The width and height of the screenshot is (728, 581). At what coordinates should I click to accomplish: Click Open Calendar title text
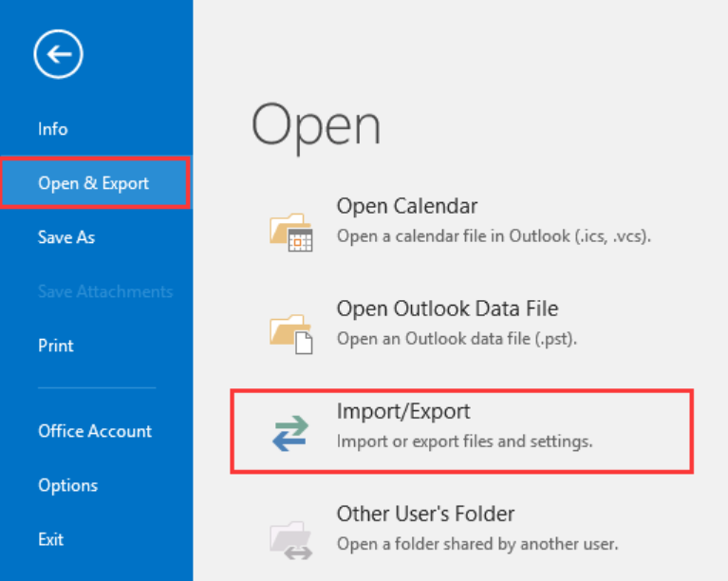[x=407, y=206]
